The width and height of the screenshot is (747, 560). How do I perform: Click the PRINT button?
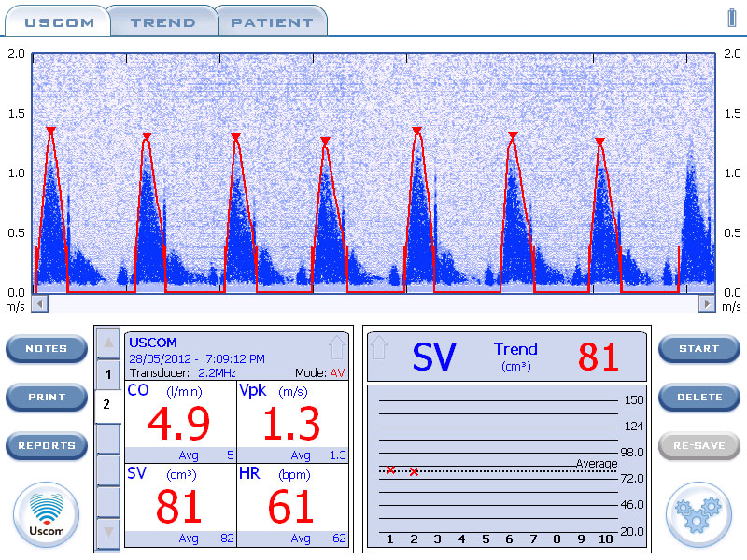coord(46,397)
